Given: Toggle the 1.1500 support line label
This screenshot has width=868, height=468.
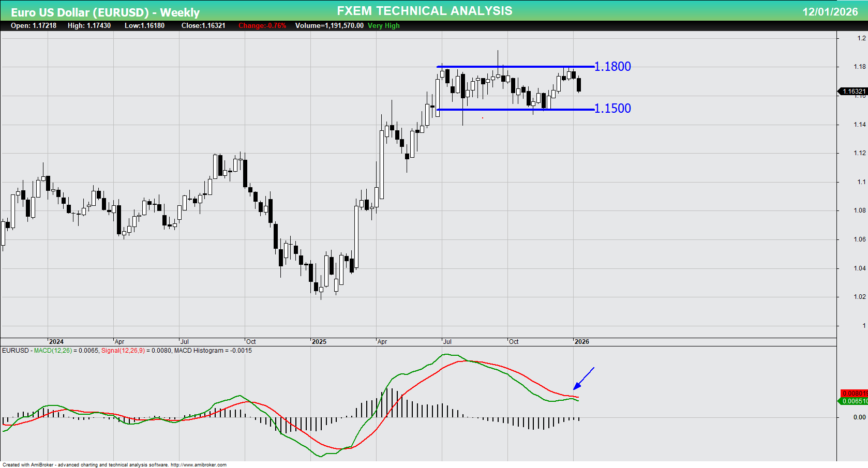Looking at the screenshot, I should coord(612,108).
